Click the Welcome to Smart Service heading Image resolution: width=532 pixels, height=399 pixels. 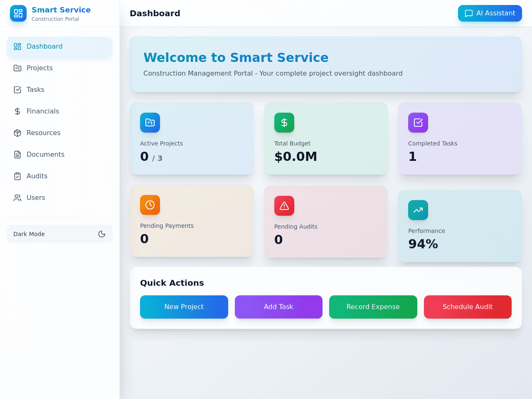pos(236,57)
